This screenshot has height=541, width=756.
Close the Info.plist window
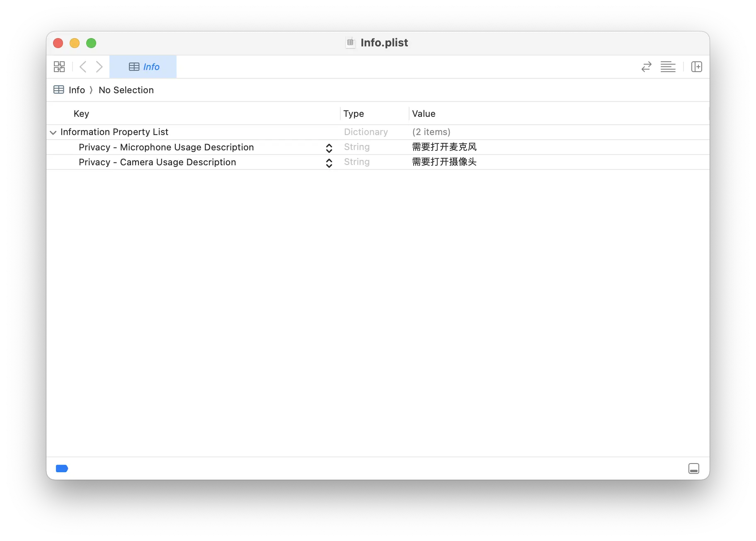pos(58,43)
